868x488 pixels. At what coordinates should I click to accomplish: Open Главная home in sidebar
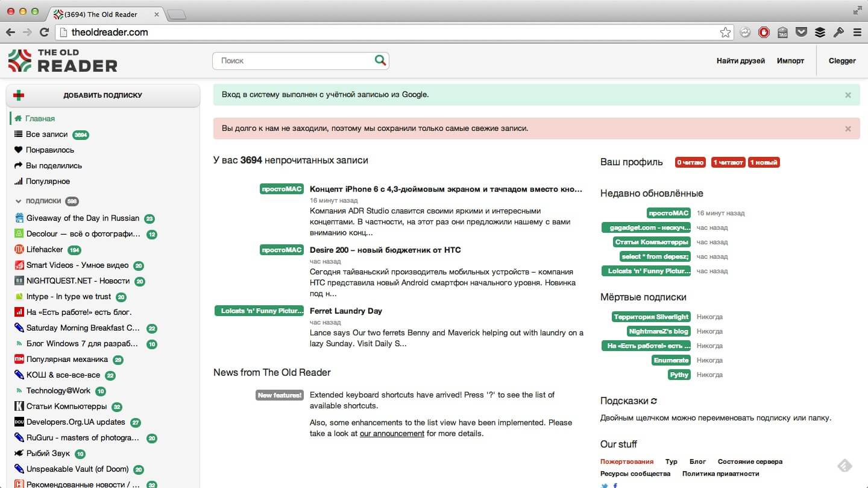[x=40, y=118]
